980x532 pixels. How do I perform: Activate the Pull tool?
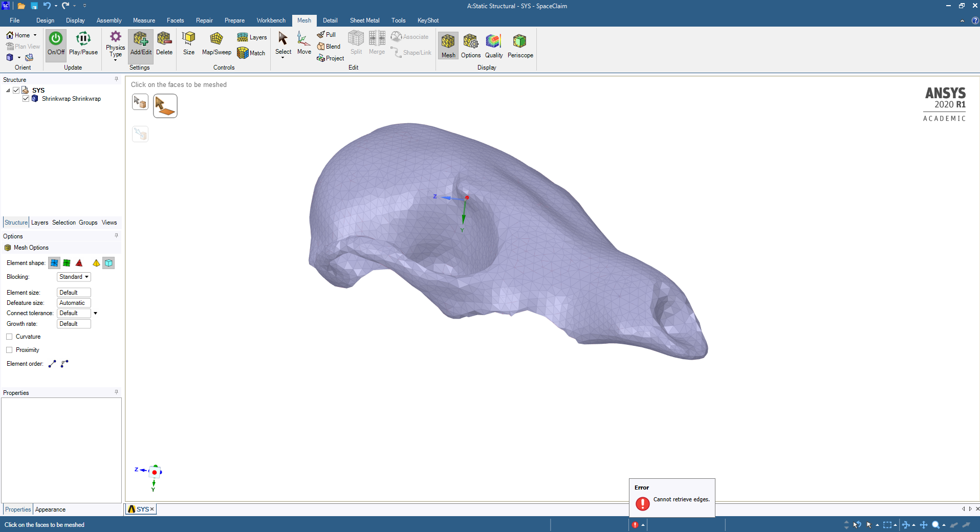(326, 35)
